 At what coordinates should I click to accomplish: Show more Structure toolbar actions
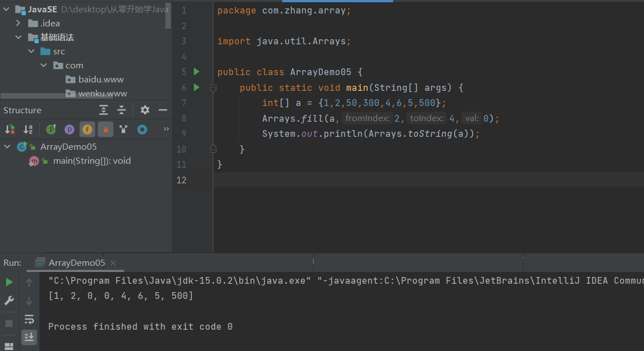166,129
